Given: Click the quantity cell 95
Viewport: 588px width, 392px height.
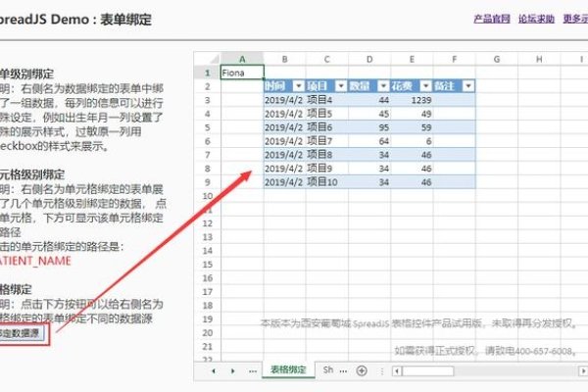Looking at the screenshot, I should pyautogui.click(x=369, y=127).
